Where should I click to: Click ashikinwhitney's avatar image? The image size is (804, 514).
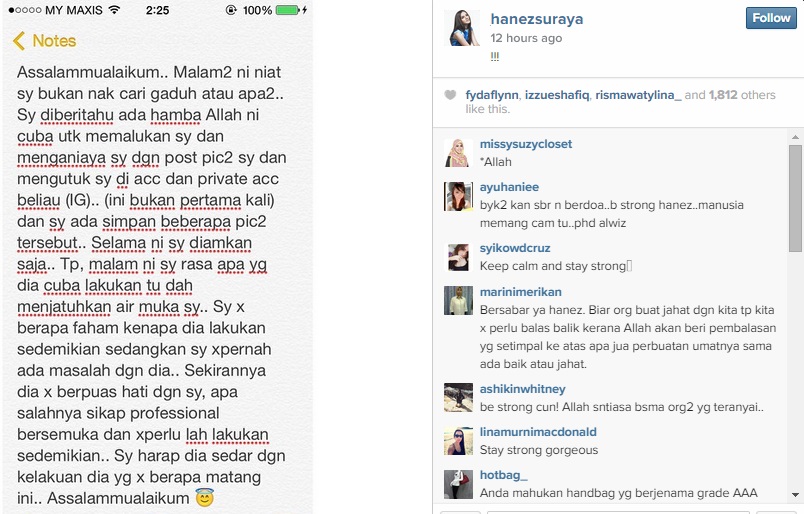458,398
